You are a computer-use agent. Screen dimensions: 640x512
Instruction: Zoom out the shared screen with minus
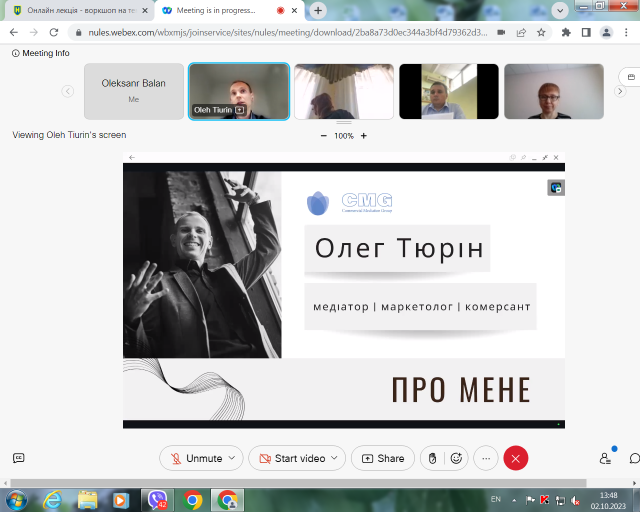pos(324,136)
